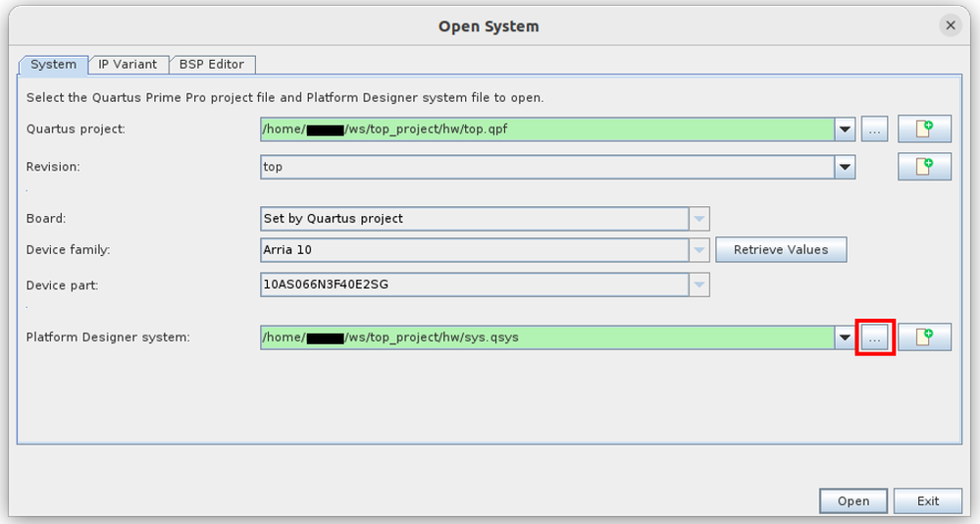
Task: Click 'Device part:' label
Action: [x=63, y=286]
